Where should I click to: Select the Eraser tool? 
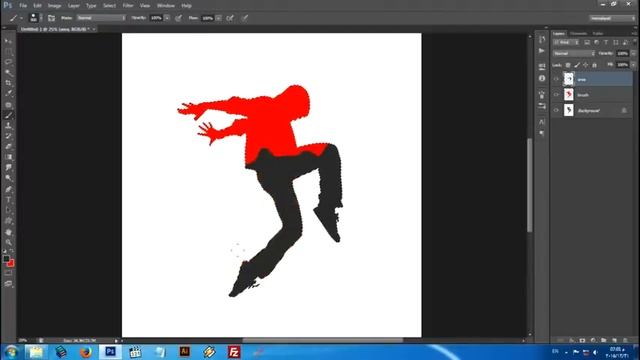(x=8, y=147)
